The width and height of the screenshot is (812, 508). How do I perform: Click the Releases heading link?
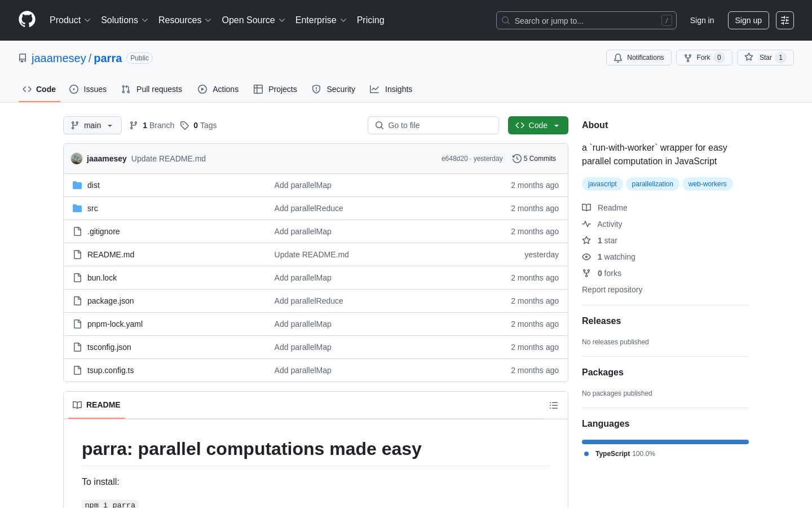point(601,321)
